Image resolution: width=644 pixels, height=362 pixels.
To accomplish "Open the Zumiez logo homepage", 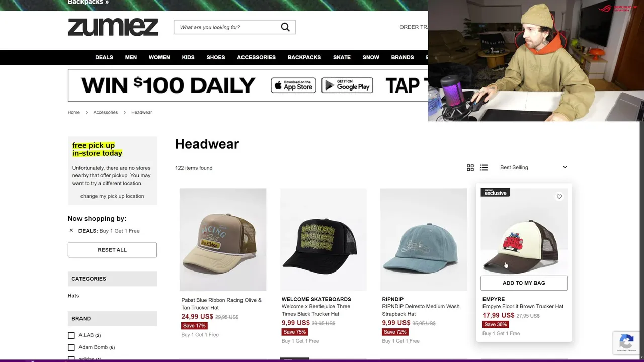I will [113, 27].
